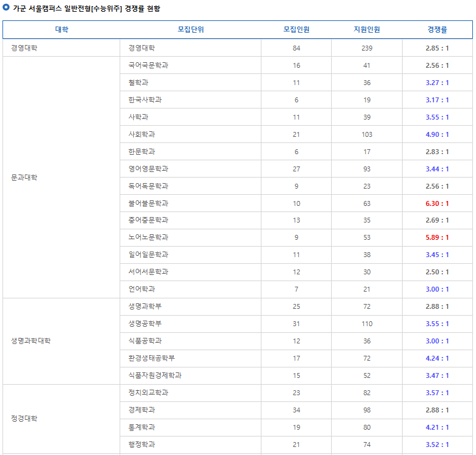Select the ratio '3.45 : 1' for 일어일문학과

(x=437, y=255)
